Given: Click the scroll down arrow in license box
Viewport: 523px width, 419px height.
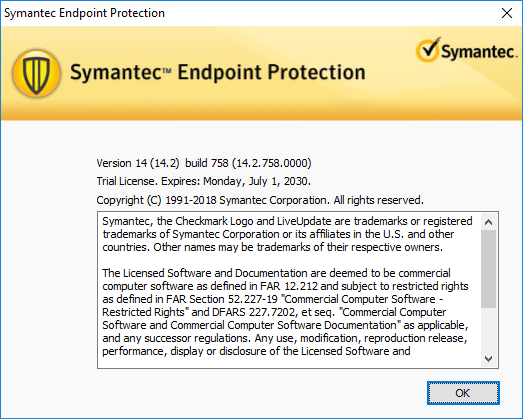Looking at the screenshot, I should point(488,359).
